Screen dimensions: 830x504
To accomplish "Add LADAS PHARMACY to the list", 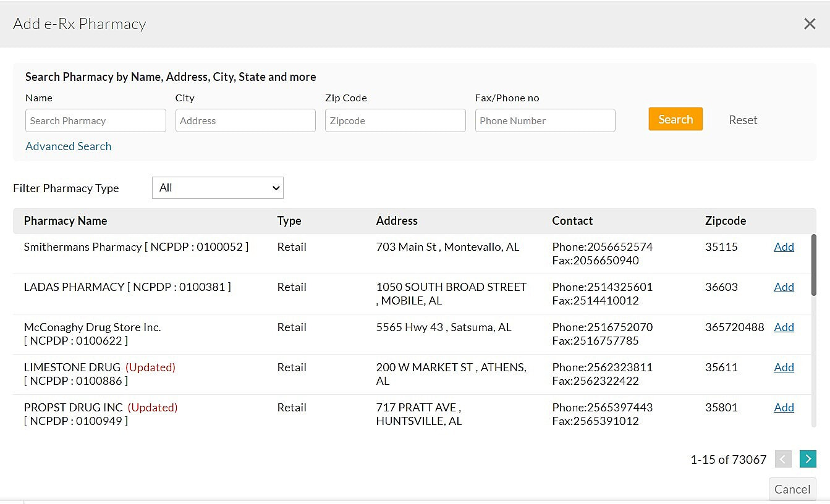I will 784,287.
